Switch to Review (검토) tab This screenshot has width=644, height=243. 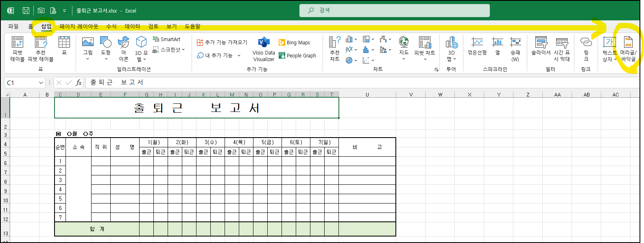click(153, 26)
